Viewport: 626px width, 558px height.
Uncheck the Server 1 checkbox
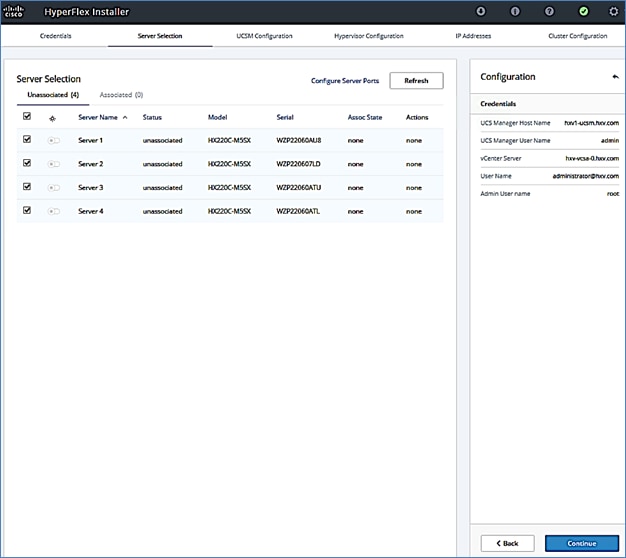pyautogui.click(x=27, y=139)
